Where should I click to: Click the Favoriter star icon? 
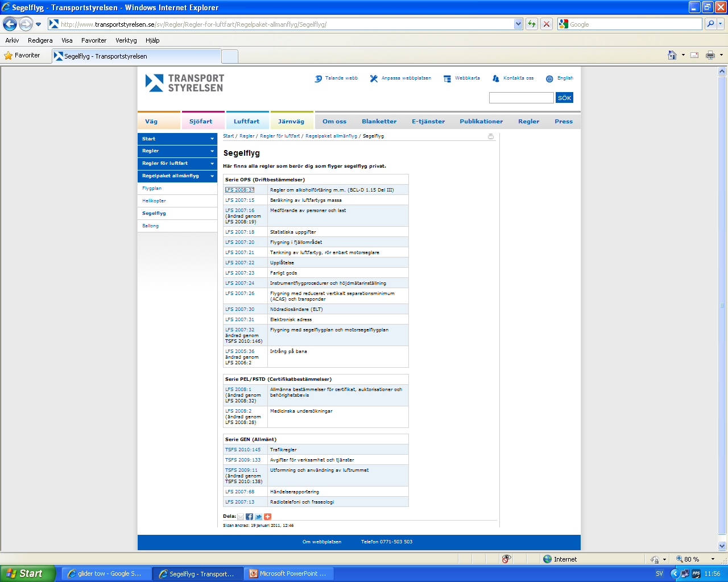click(8, 56)
